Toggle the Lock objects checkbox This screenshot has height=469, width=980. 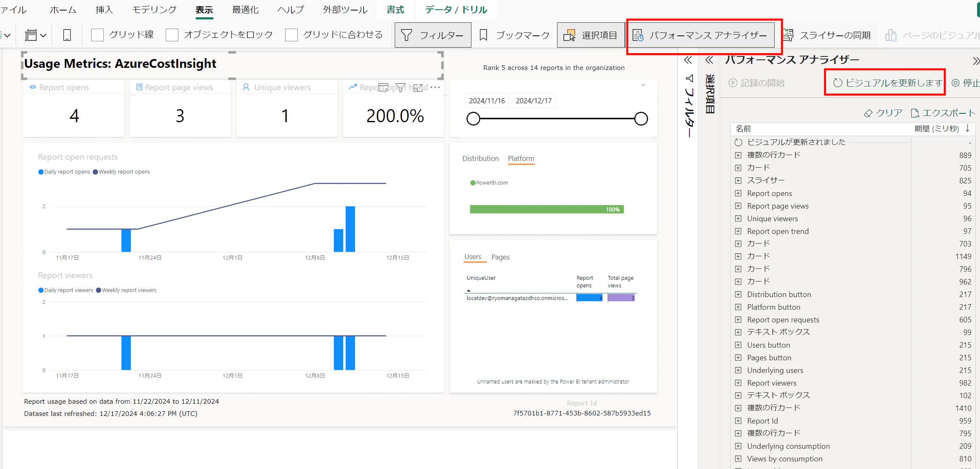(172, 35)
